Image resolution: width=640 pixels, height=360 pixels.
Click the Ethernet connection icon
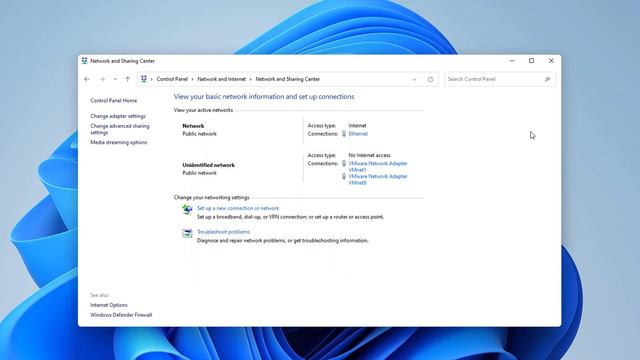click(344, 134)
